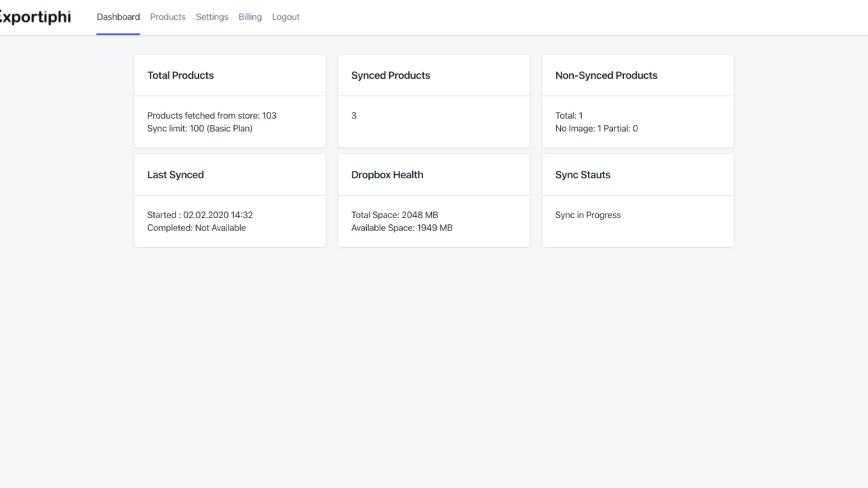Log out using the Logout link
The image size is (868, 488).
285,17
